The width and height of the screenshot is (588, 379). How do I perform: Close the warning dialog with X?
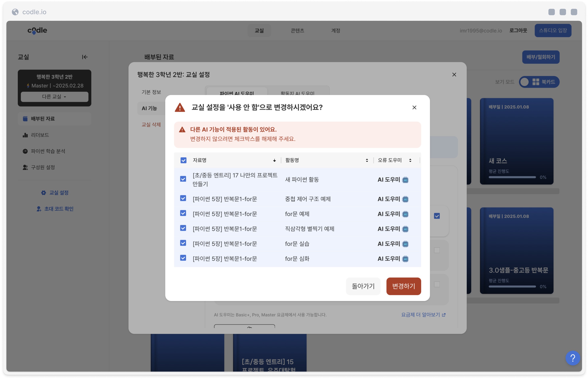pyautogui.click(x=414, y=108)
